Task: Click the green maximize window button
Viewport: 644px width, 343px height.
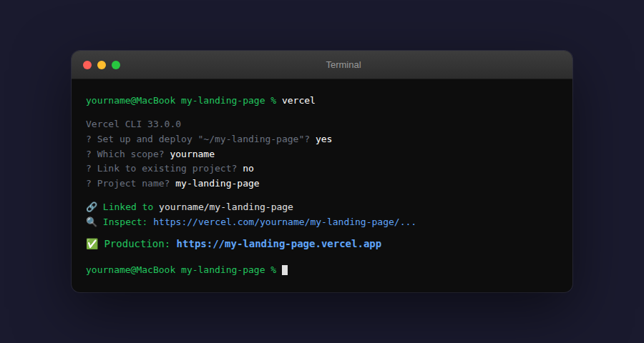Action: (116, 65)
